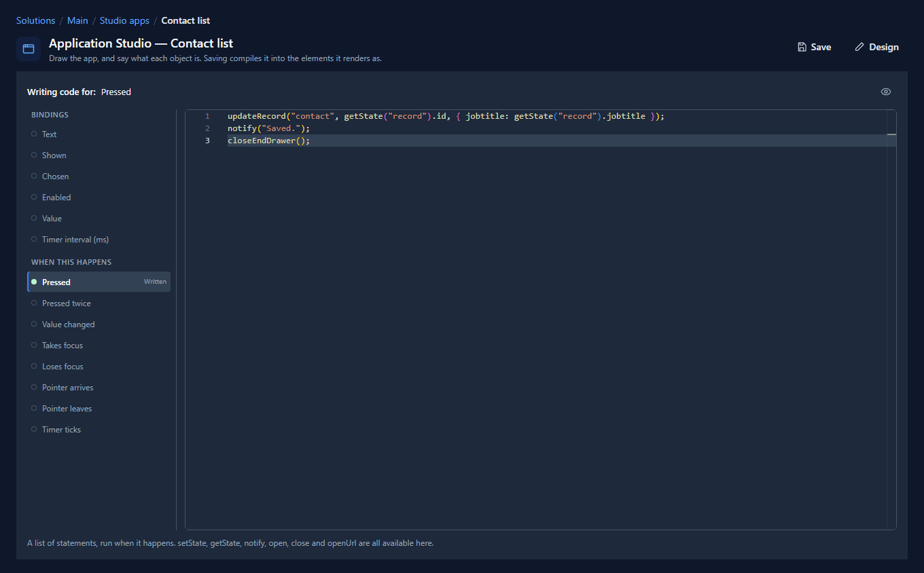
Task: Click line number 1 in gutter
Action: pyautogui.click(x=207, y=116)
